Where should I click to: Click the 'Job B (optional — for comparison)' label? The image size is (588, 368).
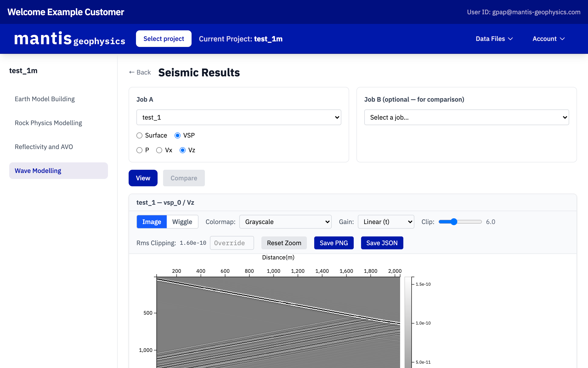[414, 99]
